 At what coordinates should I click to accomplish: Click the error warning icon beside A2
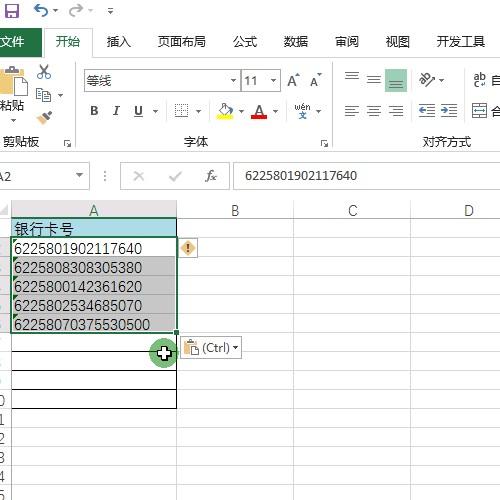point(188,248)
